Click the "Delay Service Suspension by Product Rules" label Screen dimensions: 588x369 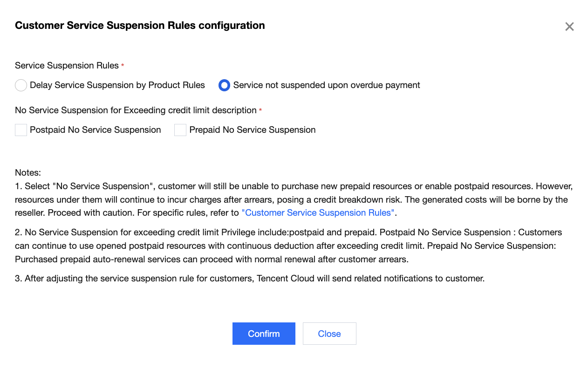click(117, 85)
